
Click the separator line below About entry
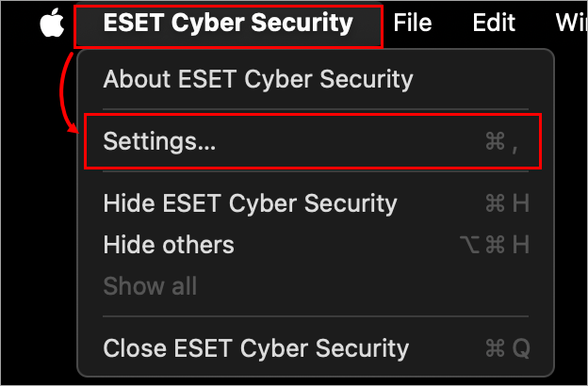(x=312, y=110)
